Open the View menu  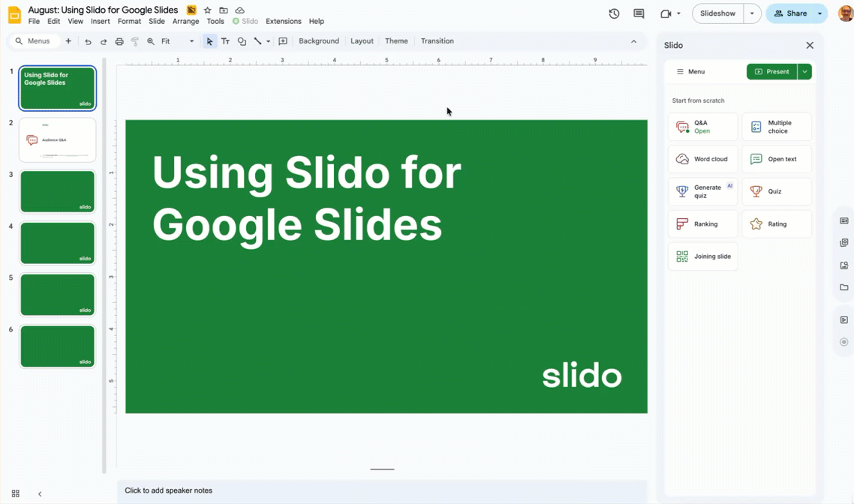tap(75, 21)
